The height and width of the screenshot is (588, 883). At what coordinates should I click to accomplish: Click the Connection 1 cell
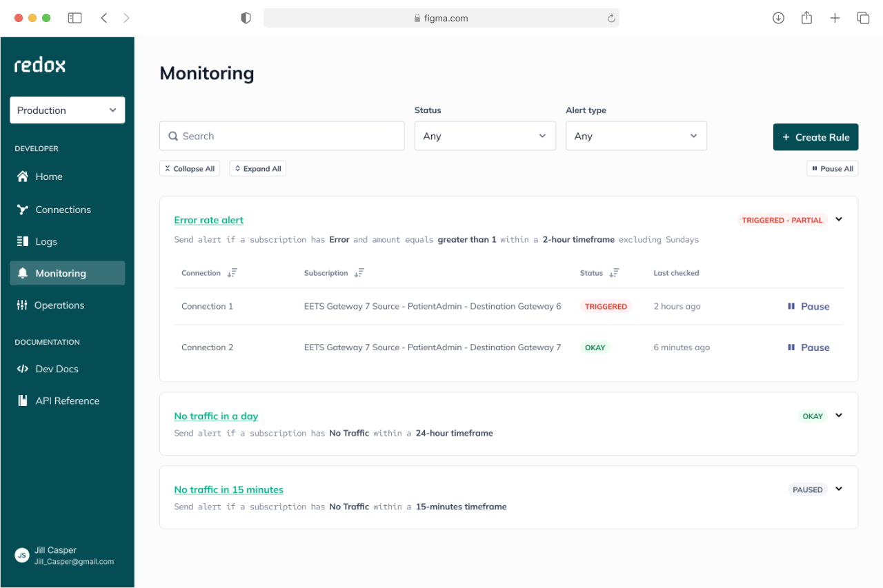coord(208,306)
